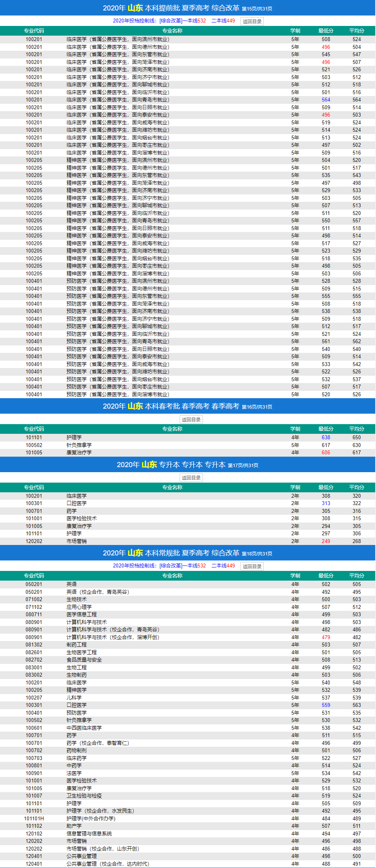Viewport: 376px width, 868px height.
Task: Click 返回目录 button under 专升本 header
Action: (191, 478)
